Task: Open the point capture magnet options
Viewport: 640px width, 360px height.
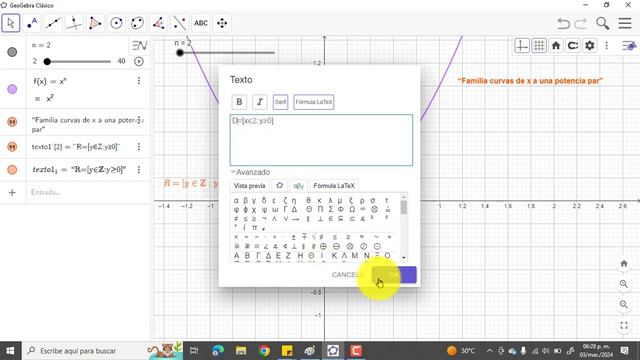Action: (x=573, y=46)
